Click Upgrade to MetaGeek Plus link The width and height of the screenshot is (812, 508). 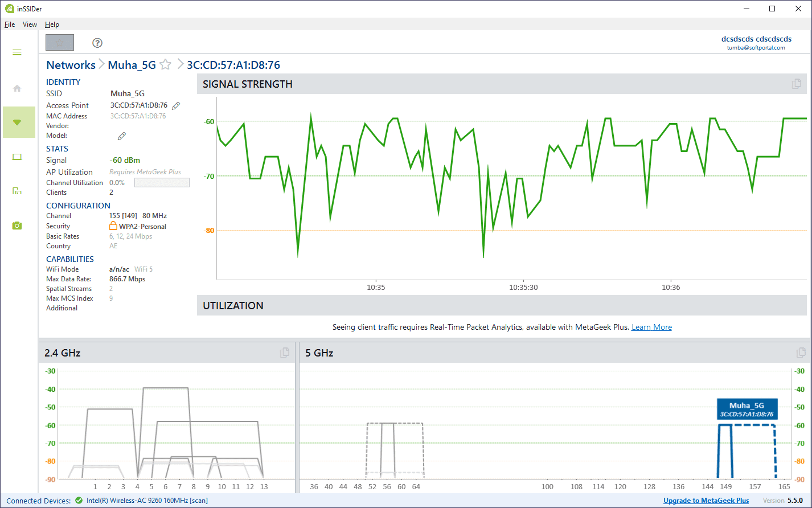pos(706,501)
